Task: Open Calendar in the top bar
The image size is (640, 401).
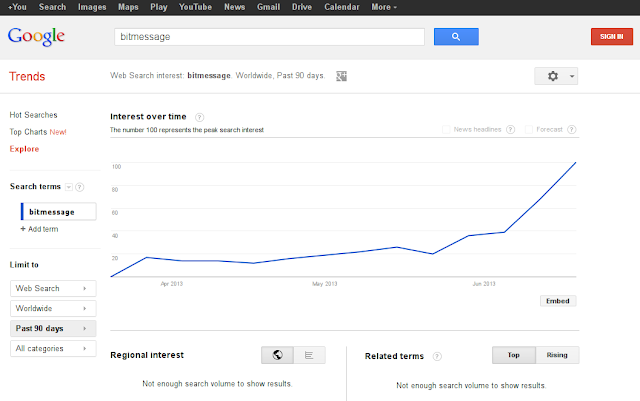Action: pos(342,7)
